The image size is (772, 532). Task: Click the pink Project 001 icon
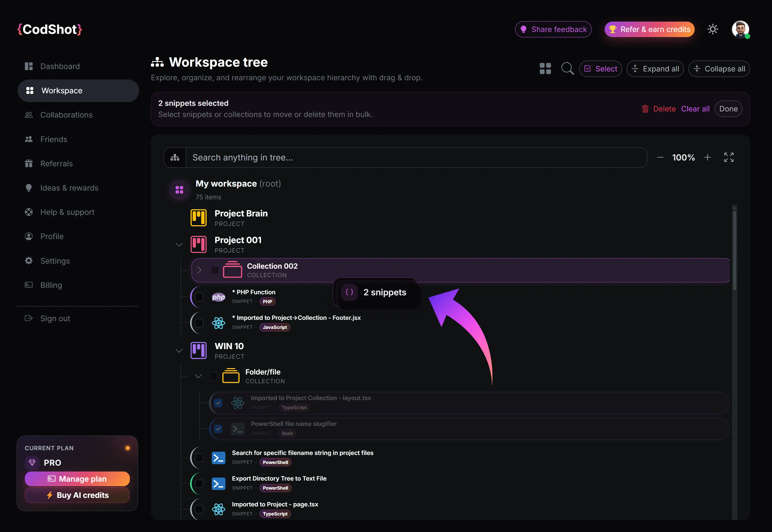pos(198,244)
